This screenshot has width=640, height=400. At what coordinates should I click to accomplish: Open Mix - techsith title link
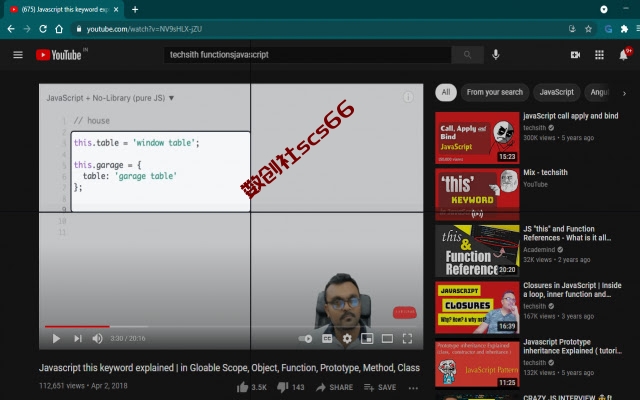(545, 172)
